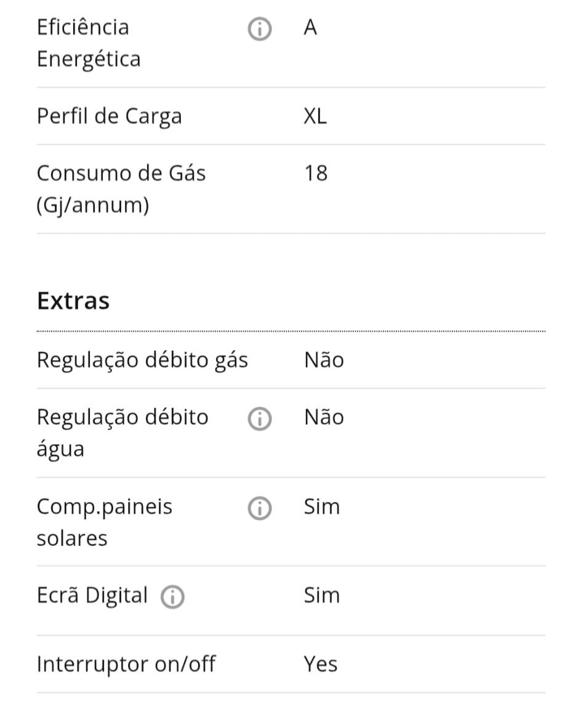This screenshot has width=581, height=728.
Task: Click the Yes value for Interruptor on/off
Action: coord(321,664)
